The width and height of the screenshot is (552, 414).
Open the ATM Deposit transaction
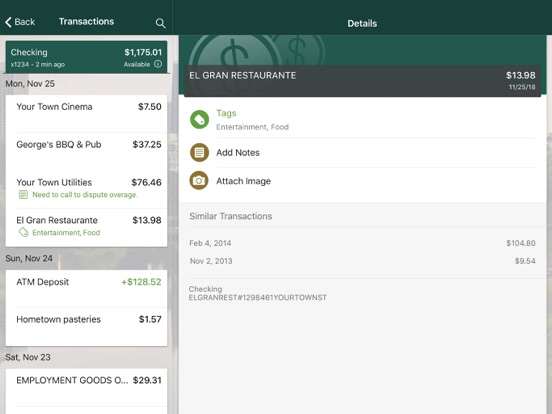pos(86,289)
